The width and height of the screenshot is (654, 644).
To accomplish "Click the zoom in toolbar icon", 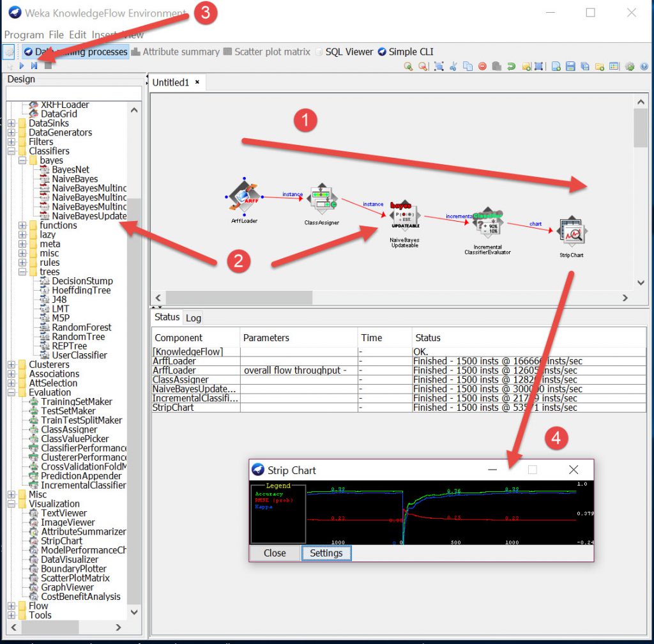I will pos(409,66).
